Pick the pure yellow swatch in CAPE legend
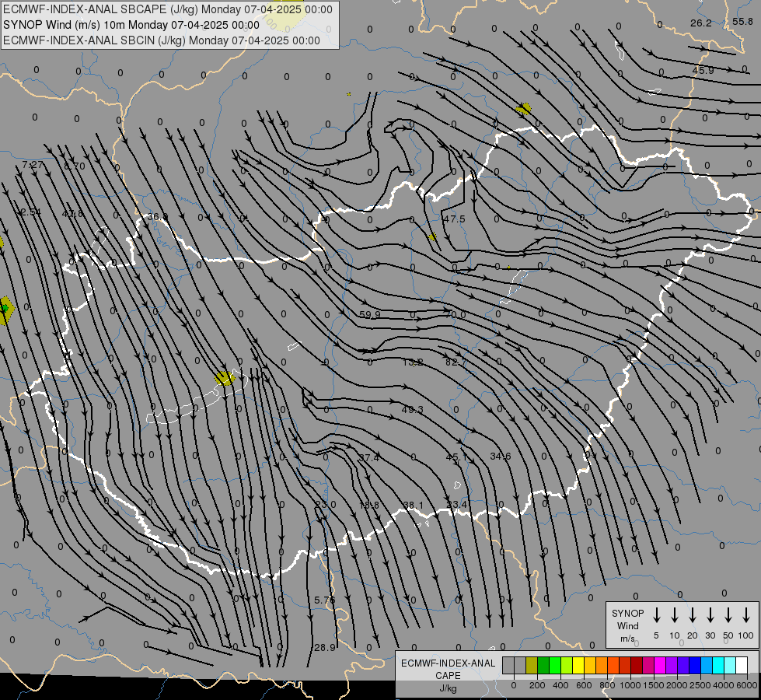The width and height of the screenshot is (761, 700). [578, 666]
